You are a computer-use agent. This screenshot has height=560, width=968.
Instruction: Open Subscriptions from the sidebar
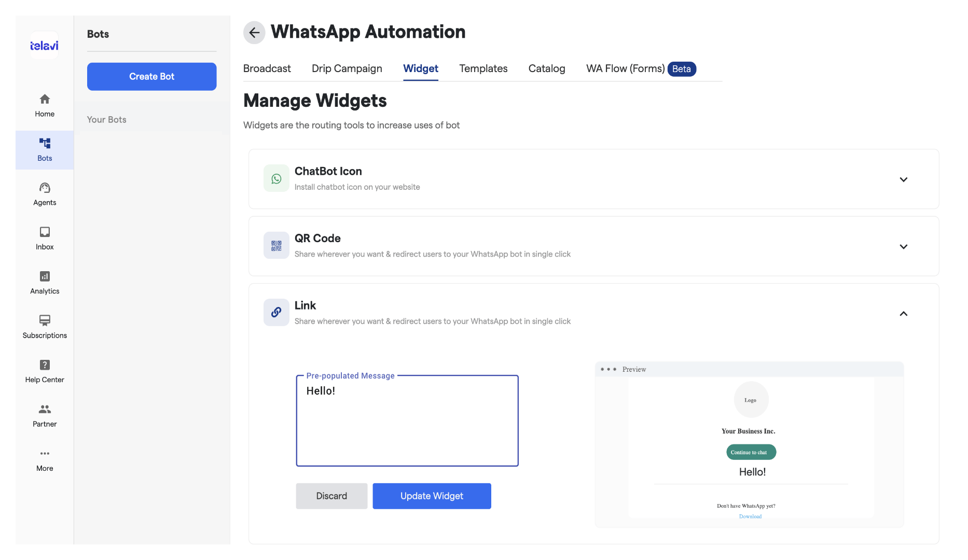tap(45, 327)
